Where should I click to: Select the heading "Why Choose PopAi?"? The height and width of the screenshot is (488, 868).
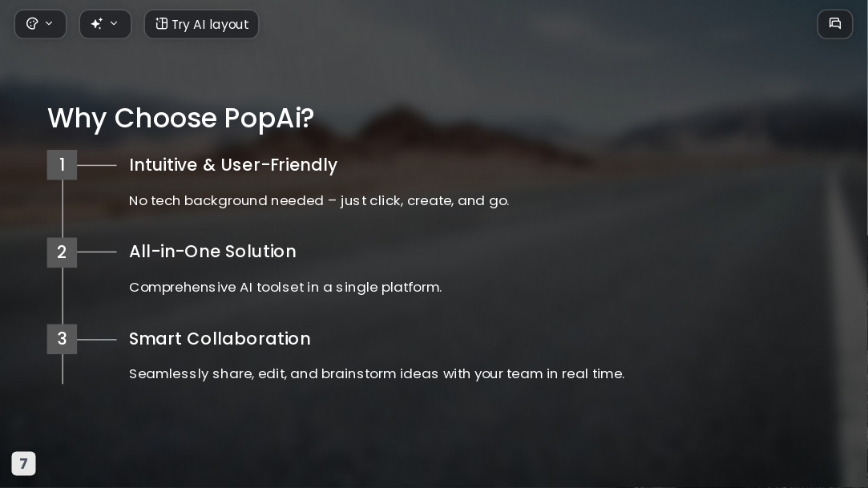click(181, 118)
